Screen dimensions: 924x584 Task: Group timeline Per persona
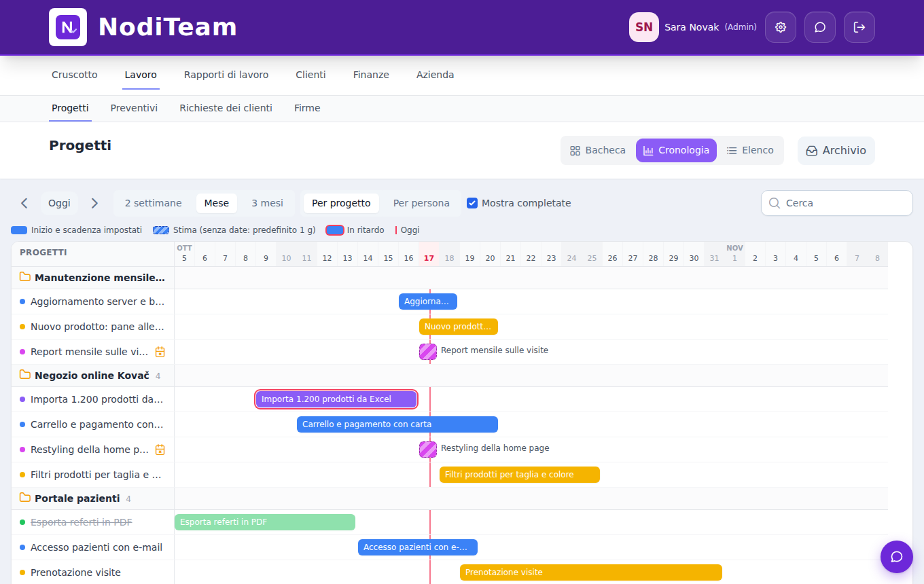[x=421, y=203]
